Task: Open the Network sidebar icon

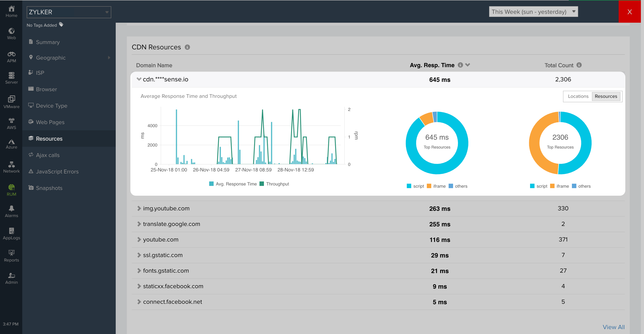Action: click(11, 164)
